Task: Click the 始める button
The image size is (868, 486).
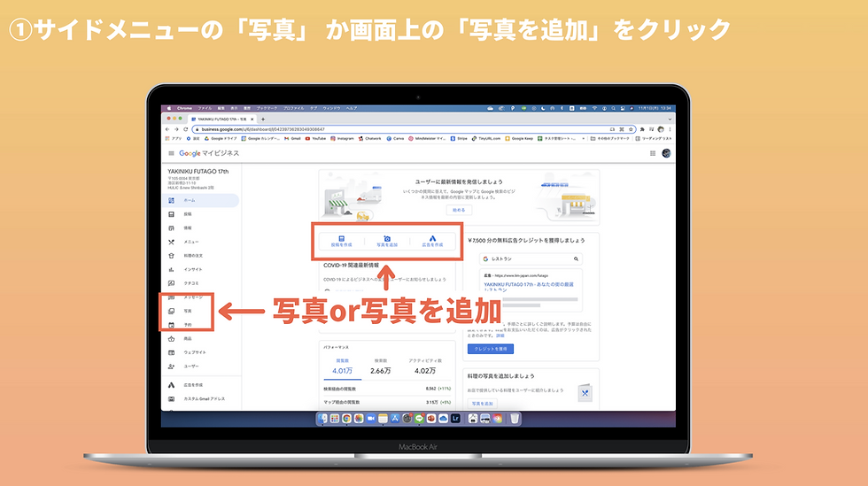Action: pyautogui.click(x=459, y=211)
